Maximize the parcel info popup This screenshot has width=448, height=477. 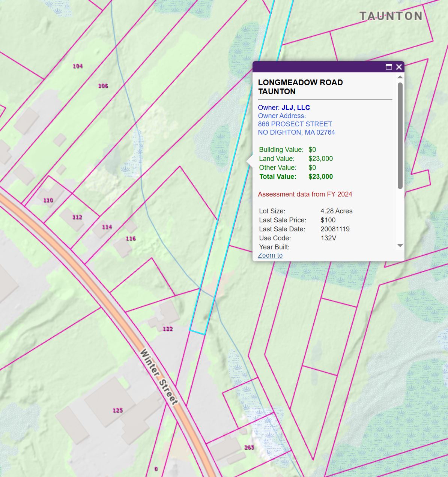389,67
